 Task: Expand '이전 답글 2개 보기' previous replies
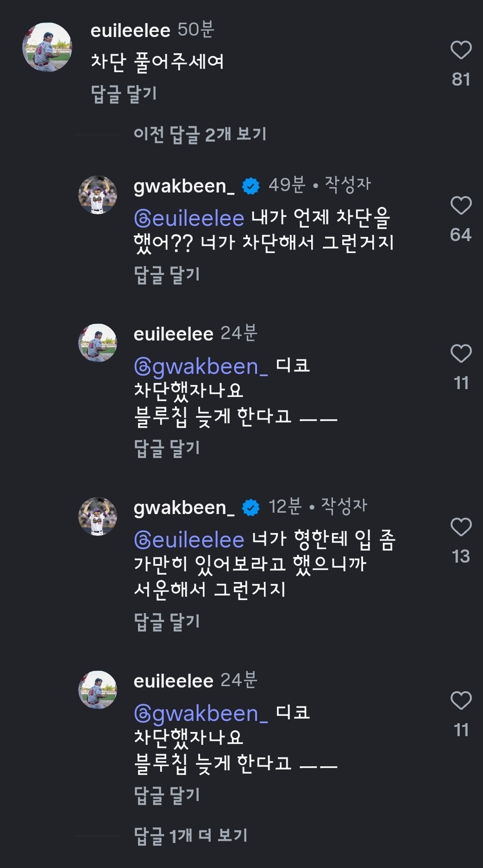[x=200, y=135]
